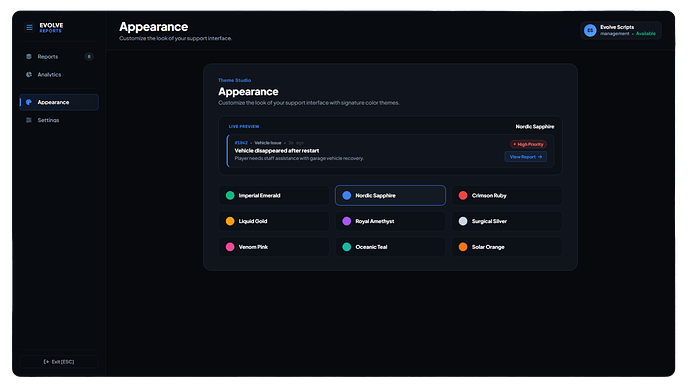Click the yellow Liquid Gold color dot
This screenshot has width=690, height=388.
click(230, 221)
